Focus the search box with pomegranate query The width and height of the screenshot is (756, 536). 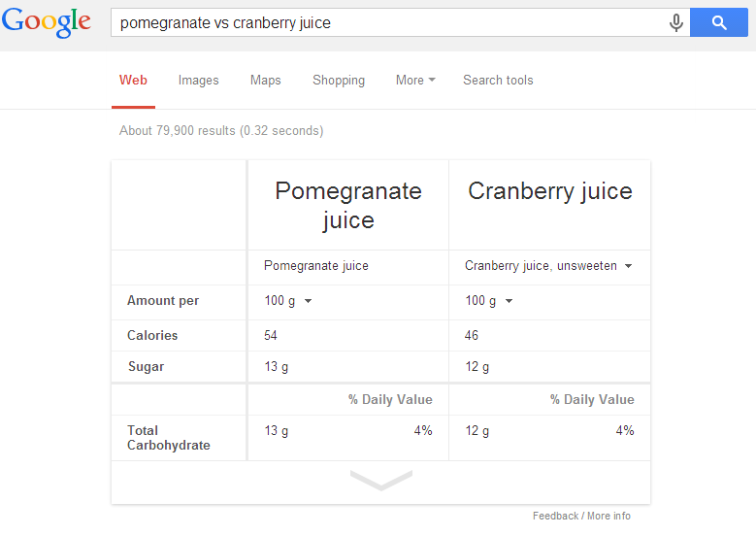pos(388,22)
